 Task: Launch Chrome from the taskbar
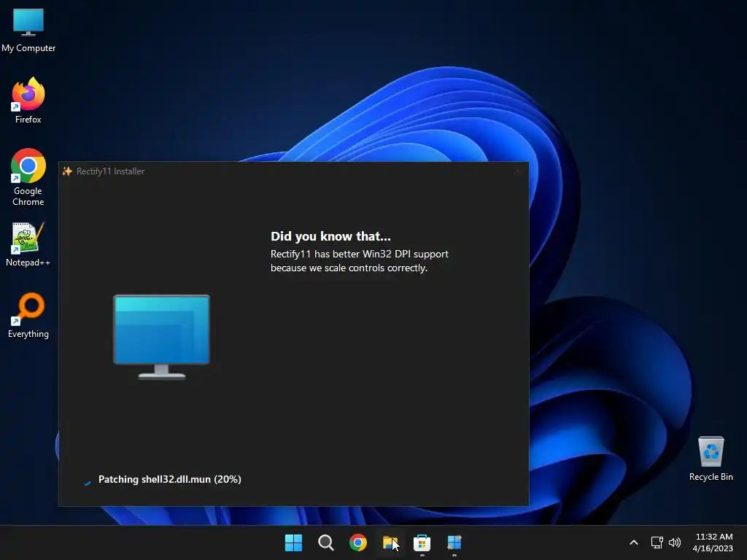[357, 542]
